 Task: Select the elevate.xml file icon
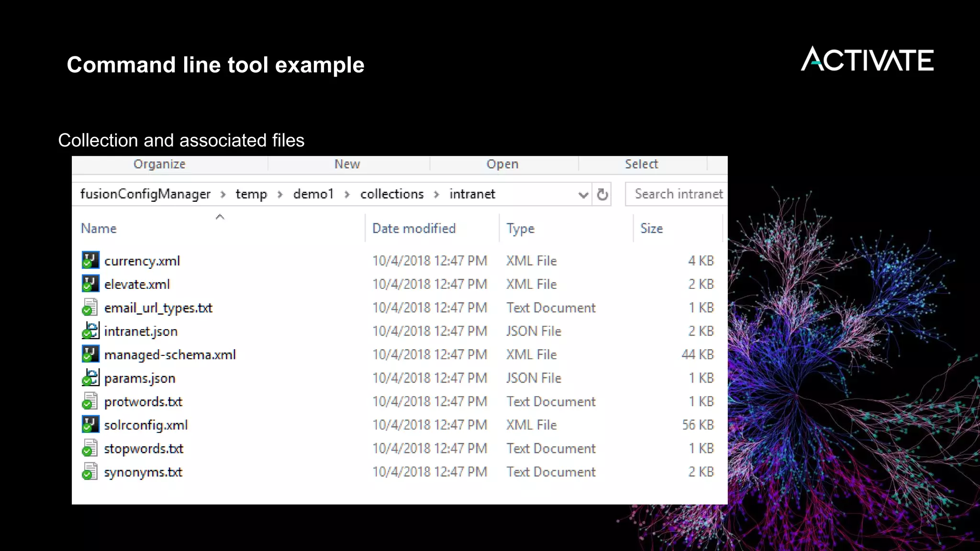(x=90, y=284)
